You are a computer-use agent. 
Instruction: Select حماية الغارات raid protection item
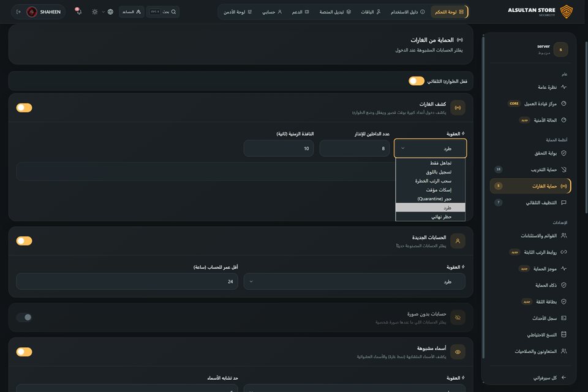click(529, 186)
